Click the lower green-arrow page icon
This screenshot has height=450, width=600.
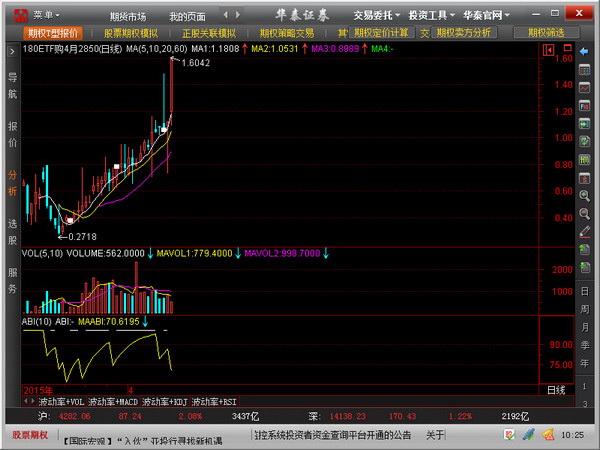coord(584,267)
